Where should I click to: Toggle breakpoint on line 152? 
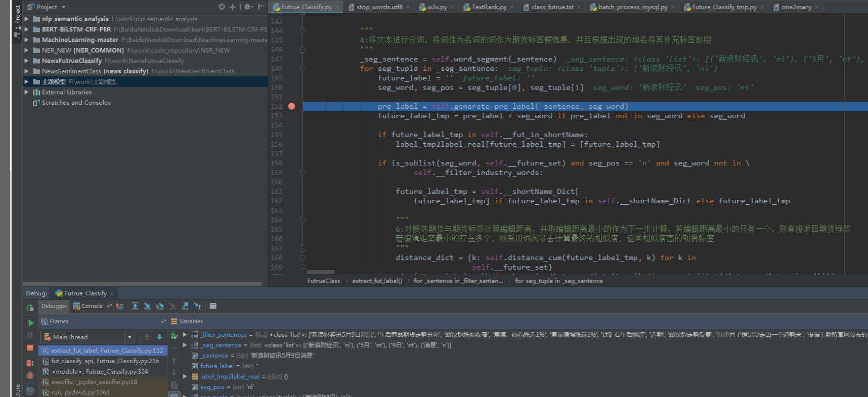point(291,106)
